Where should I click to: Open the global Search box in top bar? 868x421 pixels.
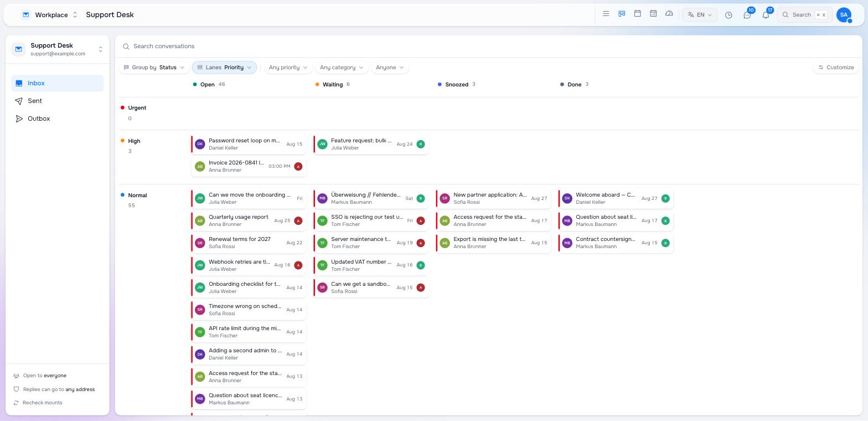[x=805, y=15]
